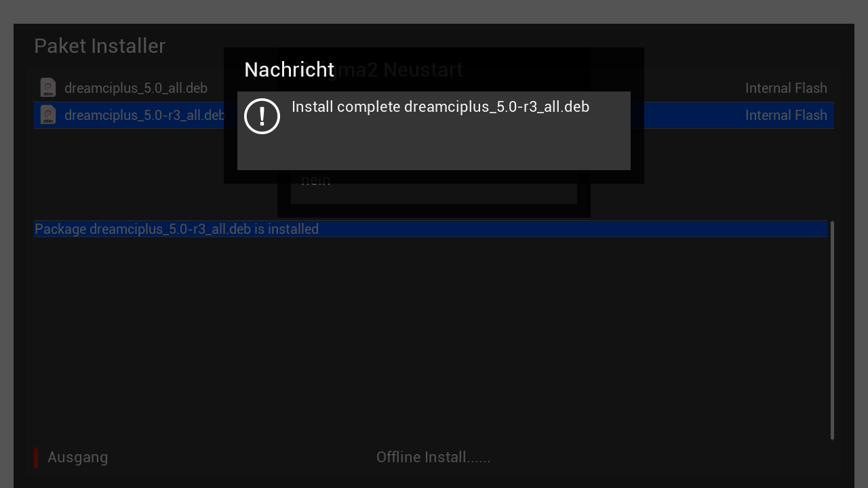Click the Nachricht dialog title
Viewport: 868px width, 488px height.
click(x=289, y=70)
